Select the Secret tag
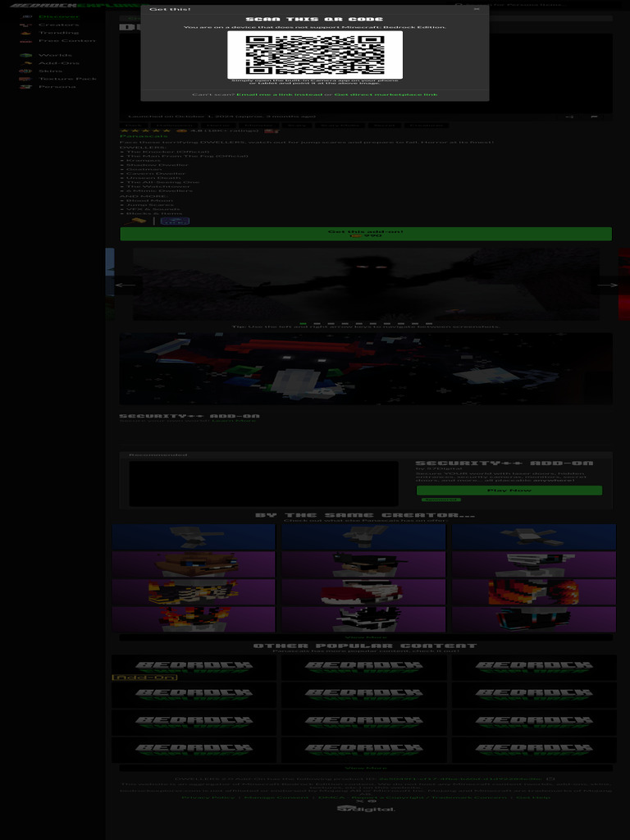The image size is (630, 840). [x=384, y=126]
